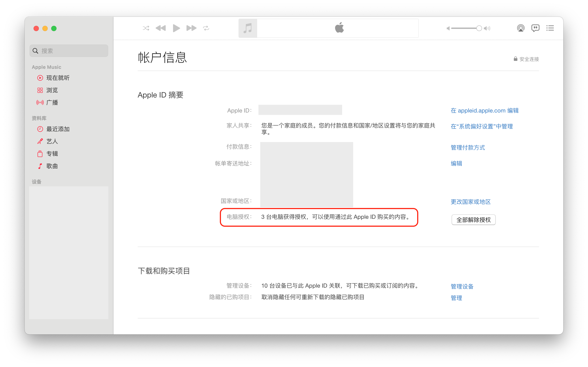Open AirPlay output icon
The image size is (588, 367).
(x=520, y=28)
